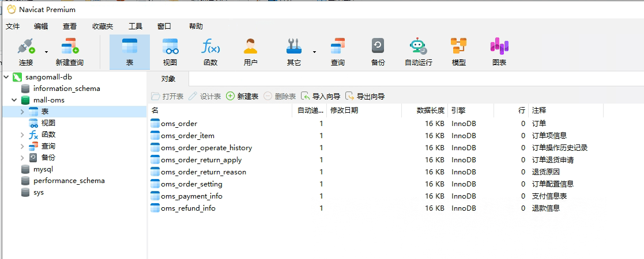Open the 工具 menu
This screenshot has width=644, height=259.
[135, 26]
